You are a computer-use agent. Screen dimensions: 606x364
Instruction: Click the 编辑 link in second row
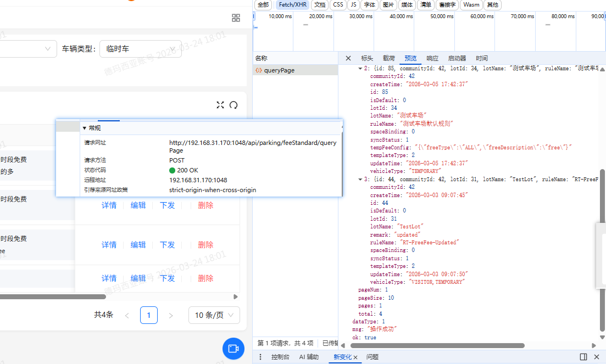[138, 245]
